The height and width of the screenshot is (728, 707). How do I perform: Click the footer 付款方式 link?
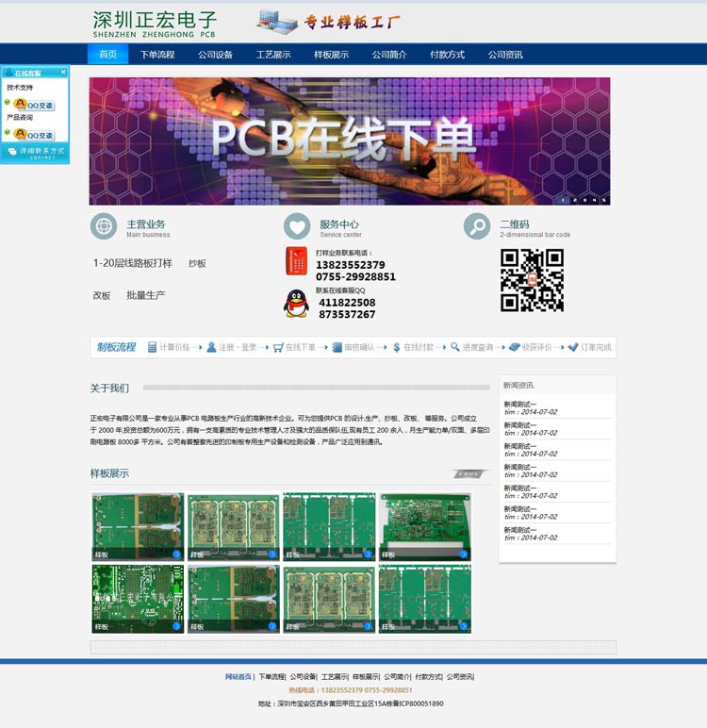pos(429,676)
